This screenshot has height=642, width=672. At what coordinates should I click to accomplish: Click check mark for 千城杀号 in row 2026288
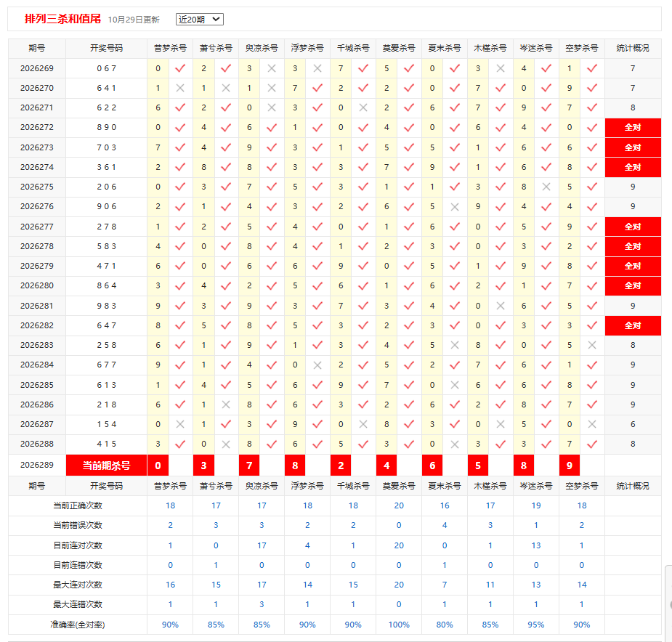coord(363,444)
